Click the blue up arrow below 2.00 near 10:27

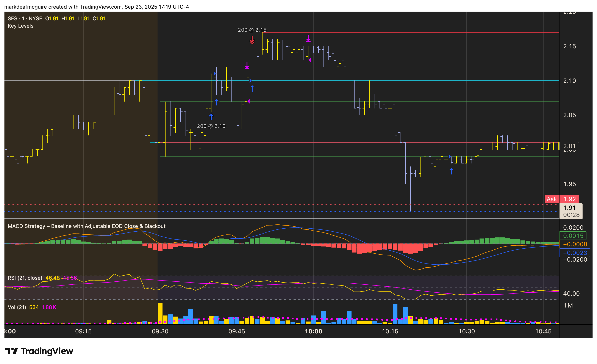pos(451,171)
